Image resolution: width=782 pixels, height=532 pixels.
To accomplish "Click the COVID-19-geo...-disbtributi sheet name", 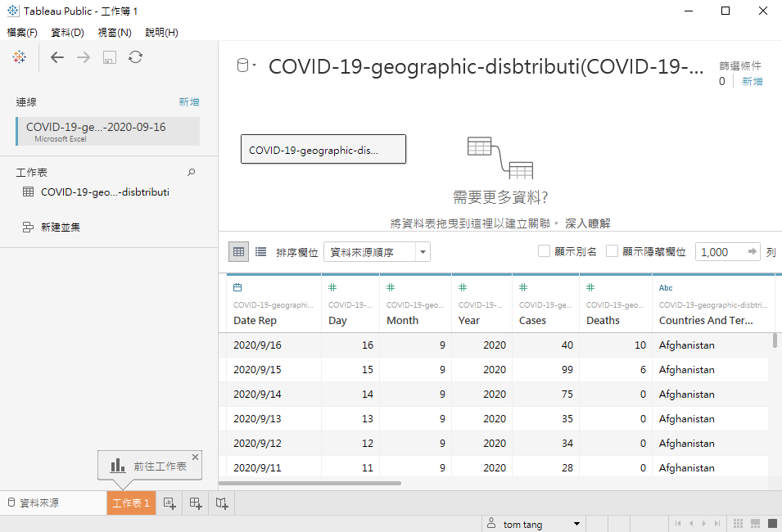I will (105, 192).
